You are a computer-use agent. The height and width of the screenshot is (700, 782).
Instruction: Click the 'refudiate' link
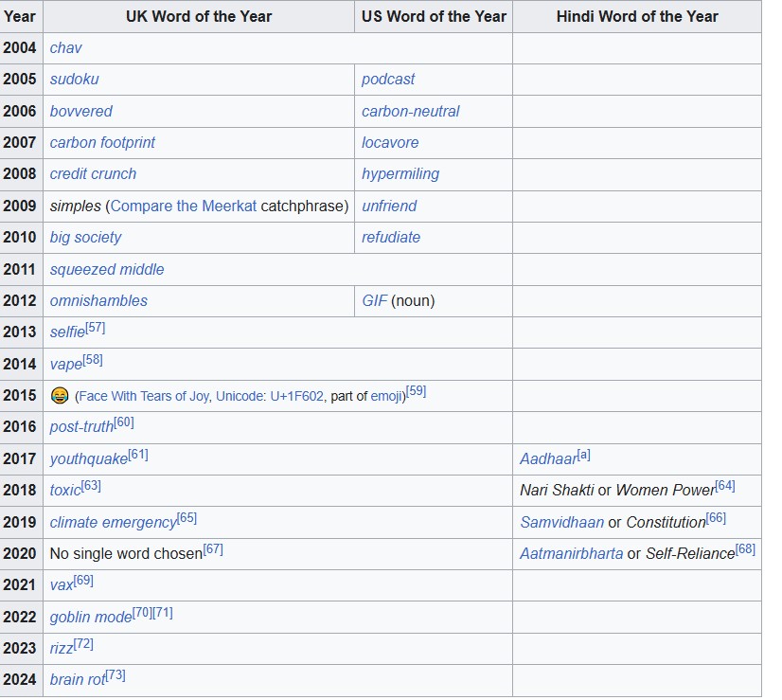[x=390, y=238]
